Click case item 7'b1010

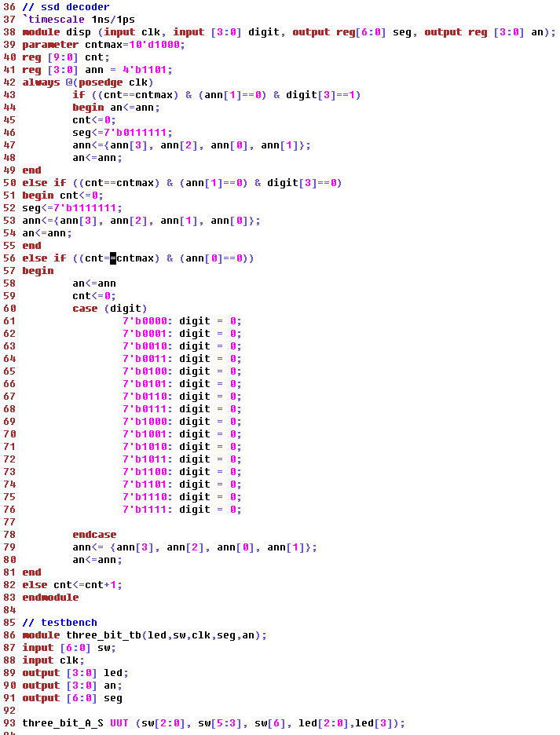click(x=181, y=447)
